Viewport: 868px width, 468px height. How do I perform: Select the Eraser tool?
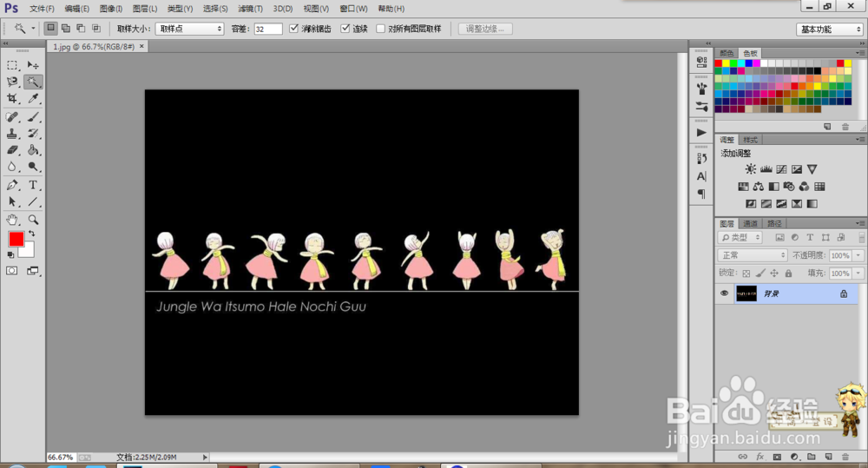coord(12,150)
